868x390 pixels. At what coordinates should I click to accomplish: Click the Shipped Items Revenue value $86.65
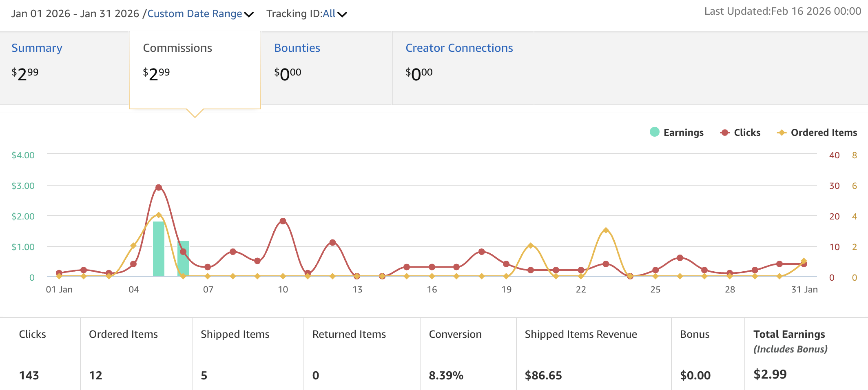click(543, 375)
